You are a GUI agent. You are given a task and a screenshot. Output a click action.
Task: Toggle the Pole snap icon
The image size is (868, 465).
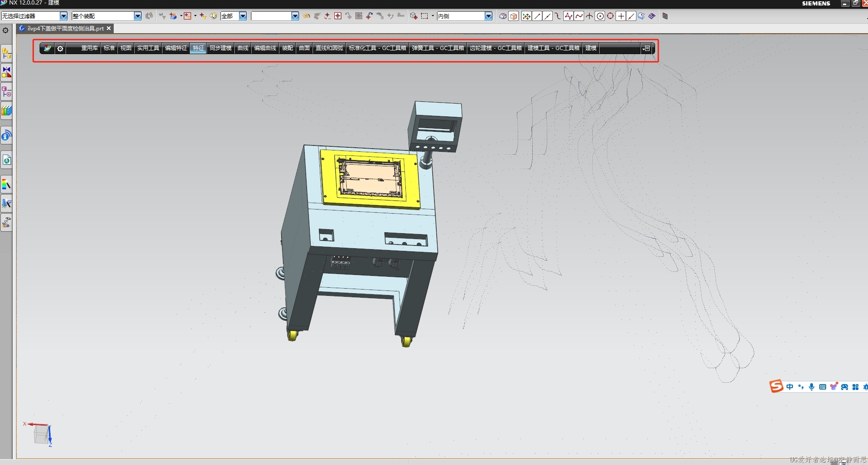pyautogui.click(x=569, y=16)
